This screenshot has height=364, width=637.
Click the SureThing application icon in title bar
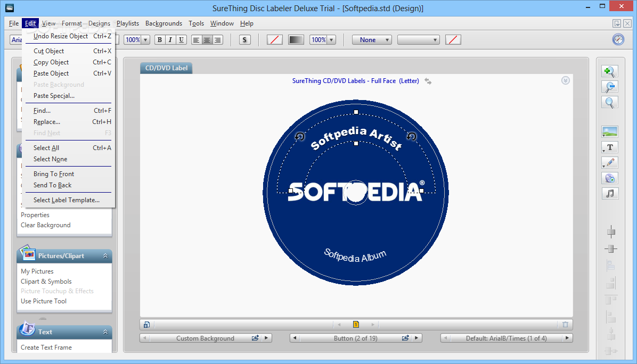(10, 7)
